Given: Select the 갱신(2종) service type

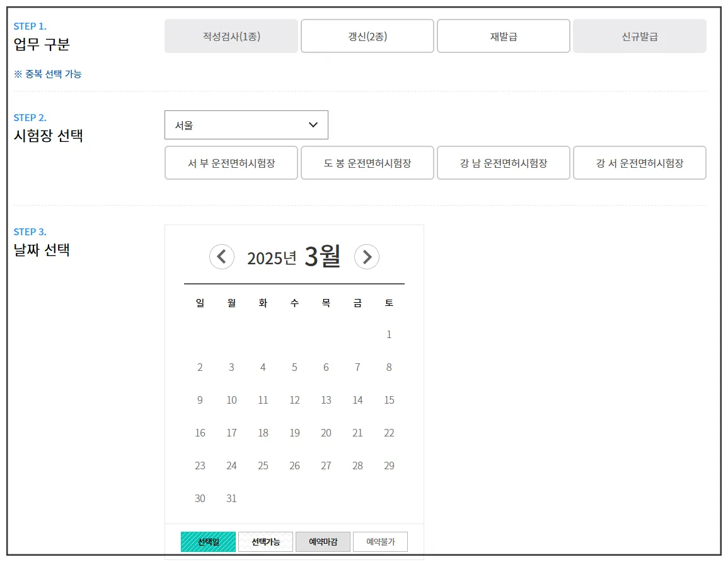Looking at the screenshot, I should click(x=367, y=36).
